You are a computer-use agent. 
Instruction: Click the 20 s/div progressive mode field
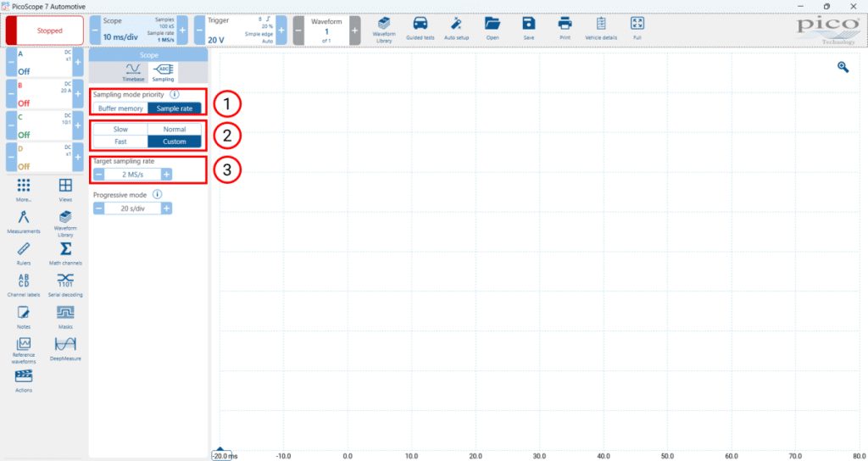tap(132, 208)
